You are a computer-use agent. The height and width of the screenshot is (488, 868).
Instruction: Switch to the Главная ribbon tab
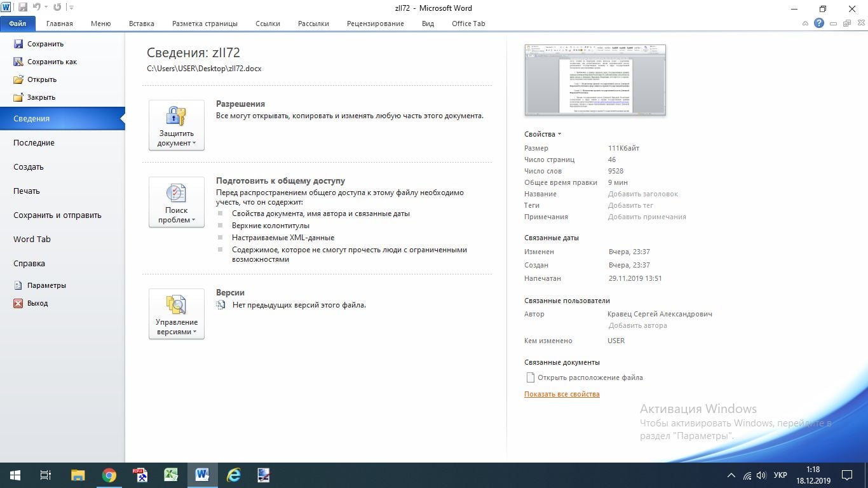(59, 24)
